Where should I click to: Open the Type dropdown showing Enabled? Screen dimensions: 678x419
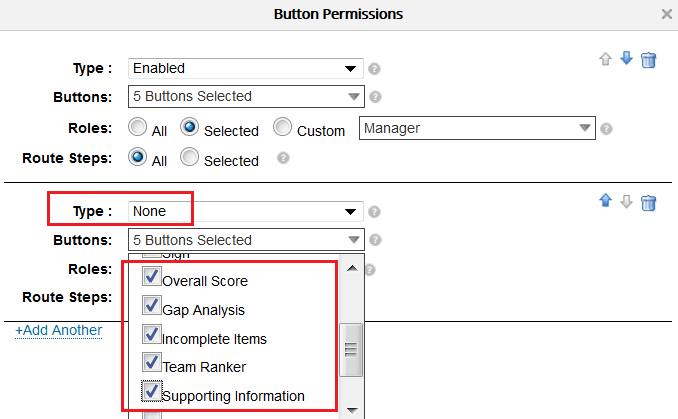[x=245, y=69]
